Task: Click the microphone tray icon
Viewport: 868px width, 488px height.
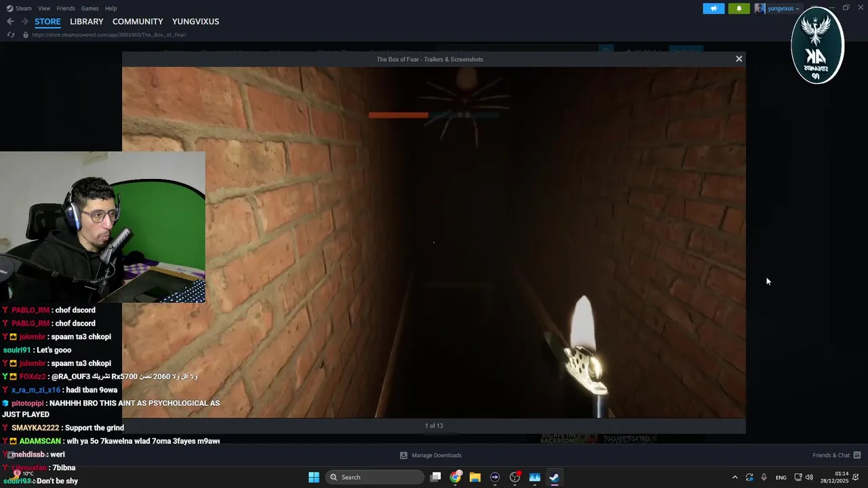Action: (x=764, y=477)
